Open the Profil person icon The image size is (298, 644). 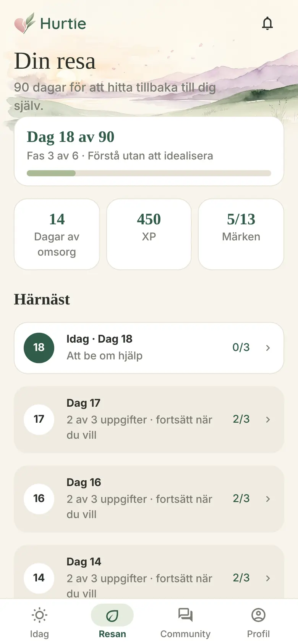click(258, 615)
